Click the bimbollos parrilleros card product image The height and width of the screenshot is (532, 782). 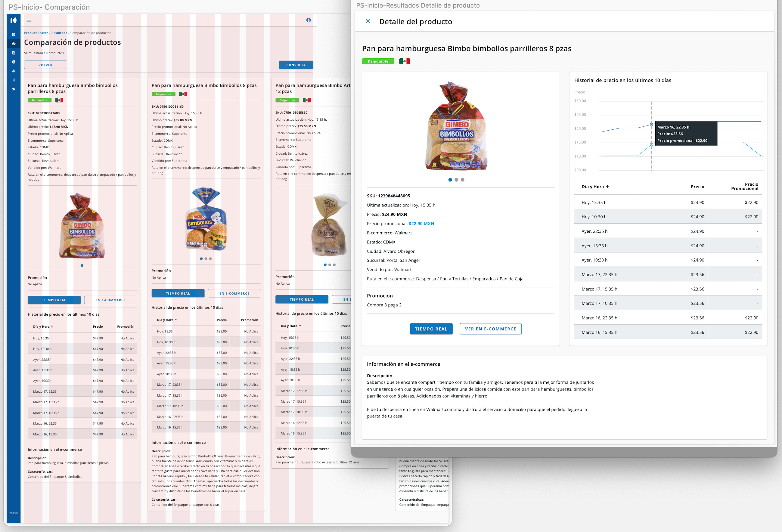point(82,226)
